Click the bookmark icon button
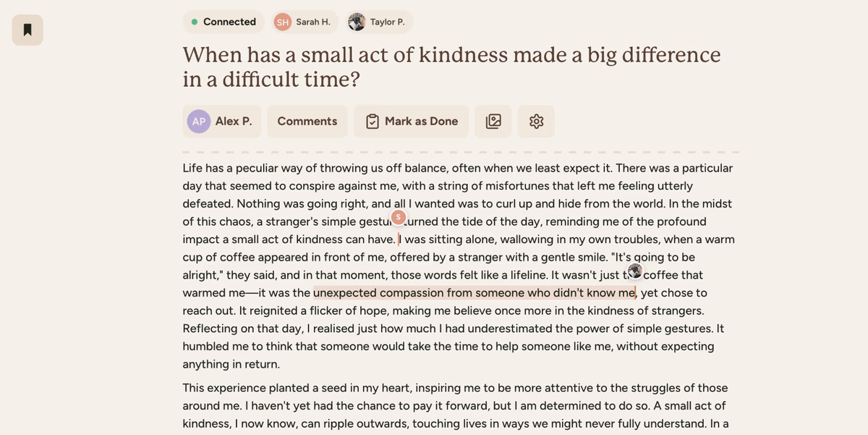This screenshot has width=868, height=435. coord(27,30)
